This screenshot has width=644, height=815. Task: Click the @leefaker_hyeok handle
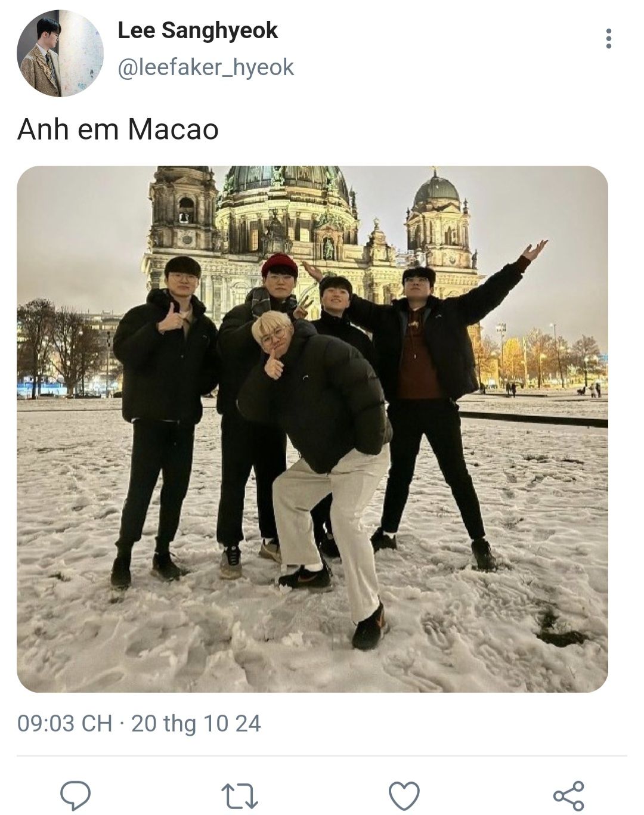[206, 67]
